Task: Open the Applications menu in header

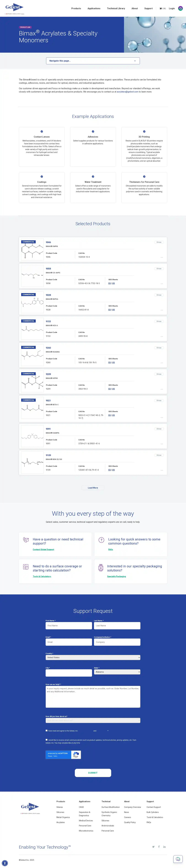Action: (94, 8)
